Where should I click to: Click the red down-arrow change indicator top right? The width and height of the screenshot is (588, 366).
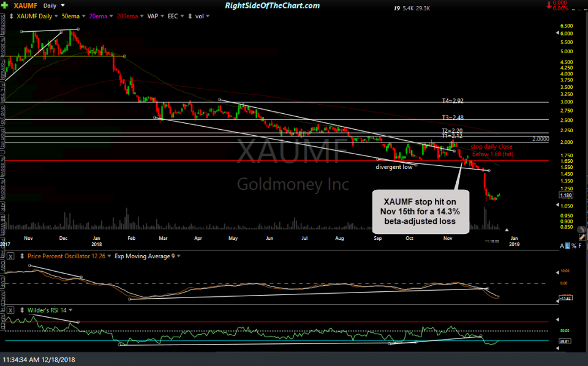[x=549, y=5]
